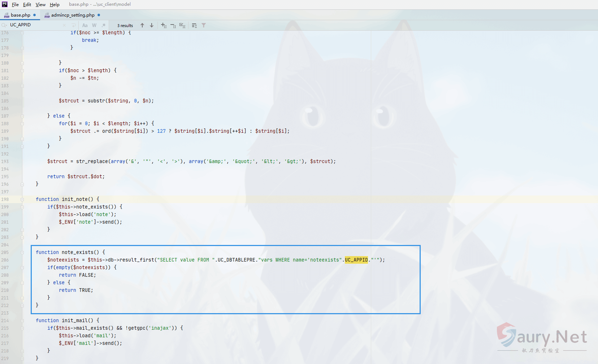The height and width of the screenshot is (364, 598).
Task: Click the highlighted UC_APPID match in code
Action: coord(356,260)
